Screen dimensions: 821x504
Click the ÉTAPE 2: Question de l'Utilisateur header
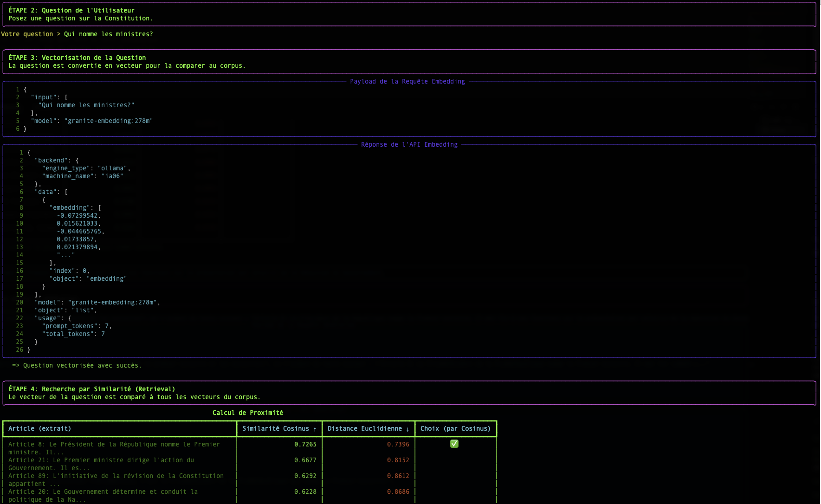pos(71,10)
